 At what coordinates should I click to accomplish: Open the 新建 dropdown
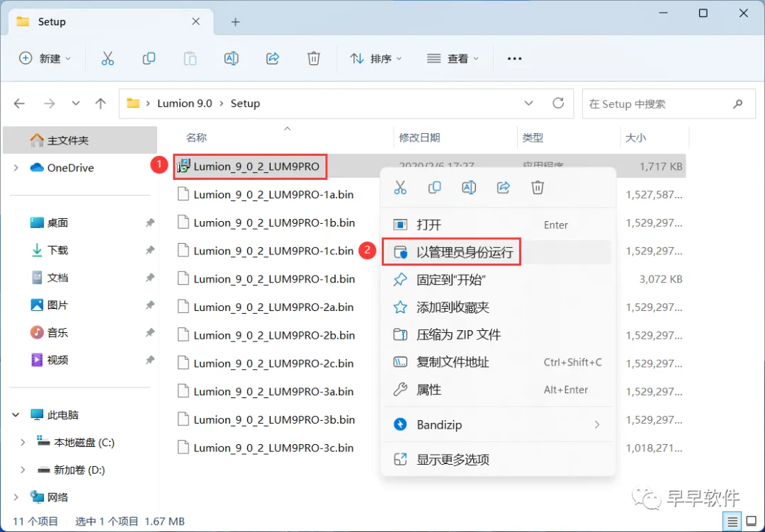tap(45, 59)
